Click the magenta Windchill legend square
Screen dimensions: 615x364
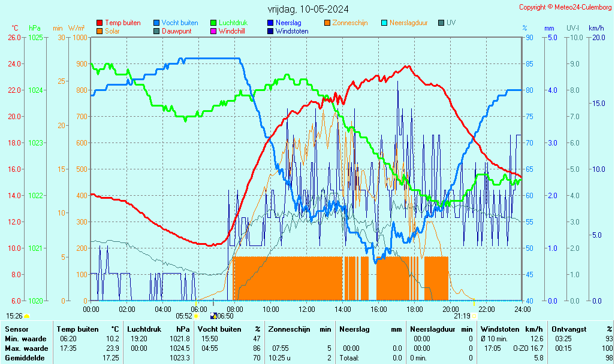213,31
